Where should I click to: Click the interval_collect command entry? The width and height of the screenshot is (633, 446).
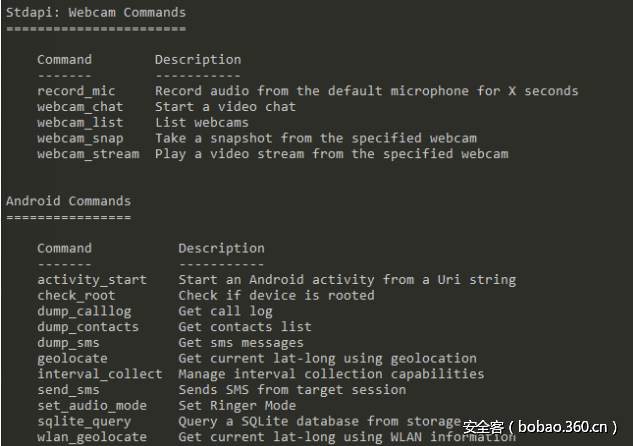click(99, 374)
